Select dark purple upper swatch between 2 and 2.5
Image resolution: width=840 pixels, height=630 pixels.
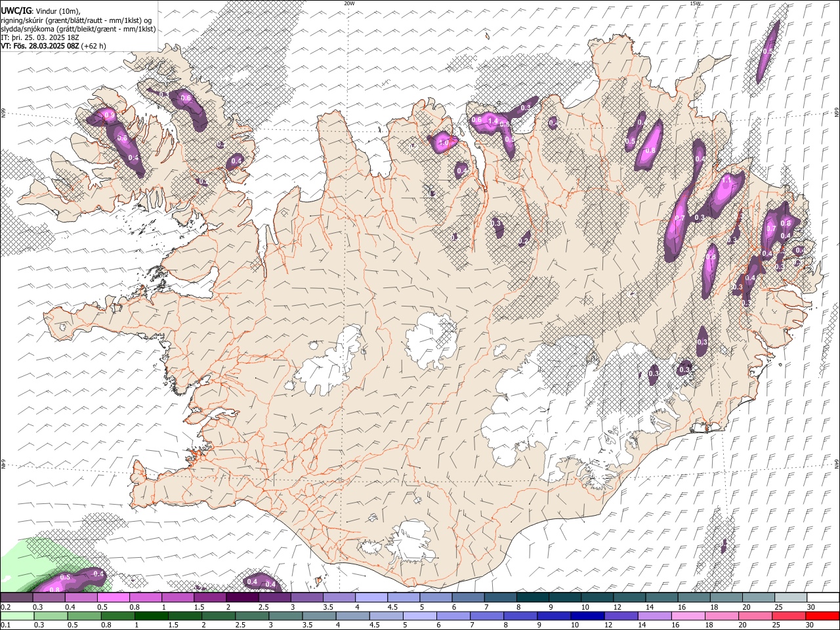pos(242,598)
